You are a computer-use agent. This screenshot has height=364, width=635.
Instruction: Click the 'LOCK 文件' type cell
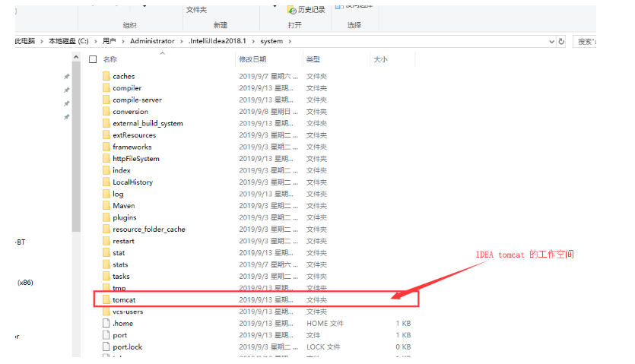pos(323,347)
